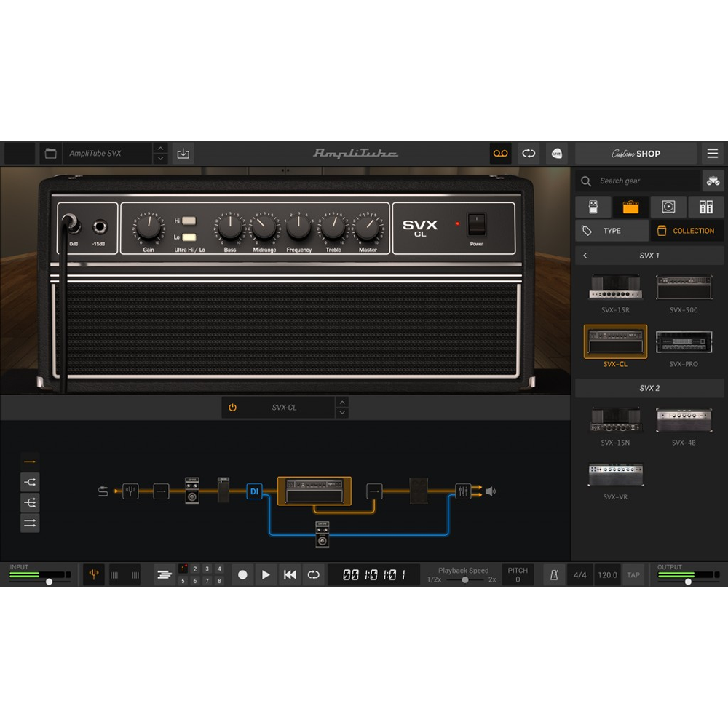Switch to the COLLECTION tab

point(687,230)
